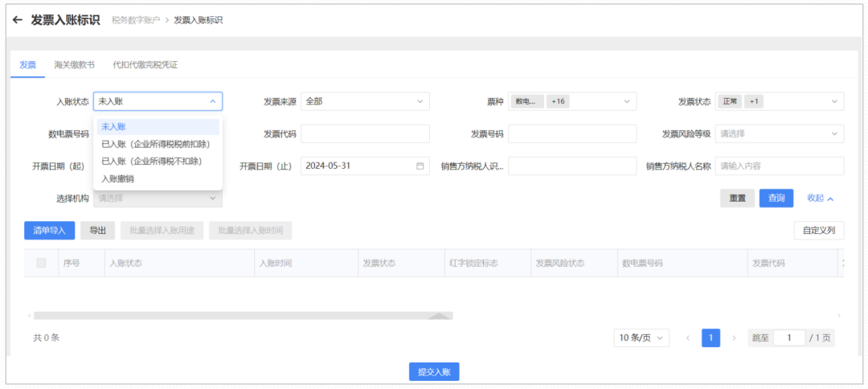
Task: Expand the 发票来源 dropdown
Action: [x=365, y=101]
